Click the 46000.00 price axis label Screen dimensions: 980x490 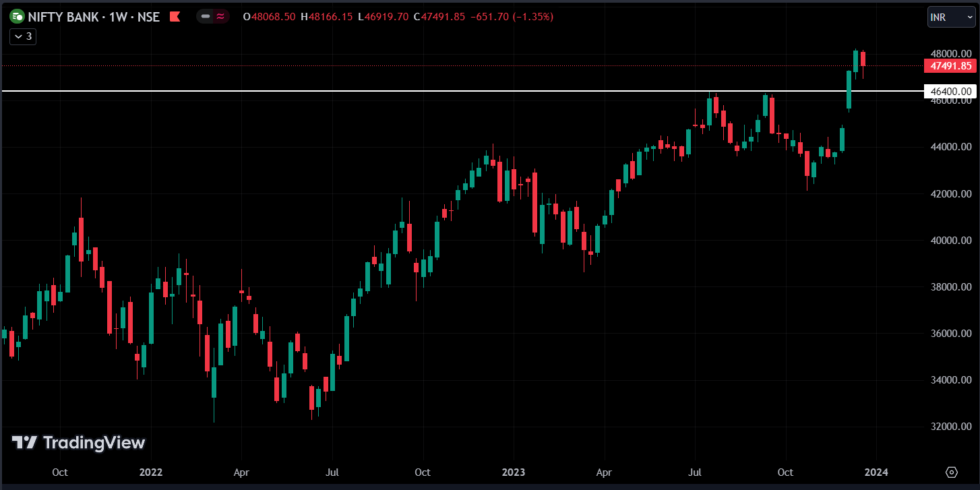[x=951, y=100]
